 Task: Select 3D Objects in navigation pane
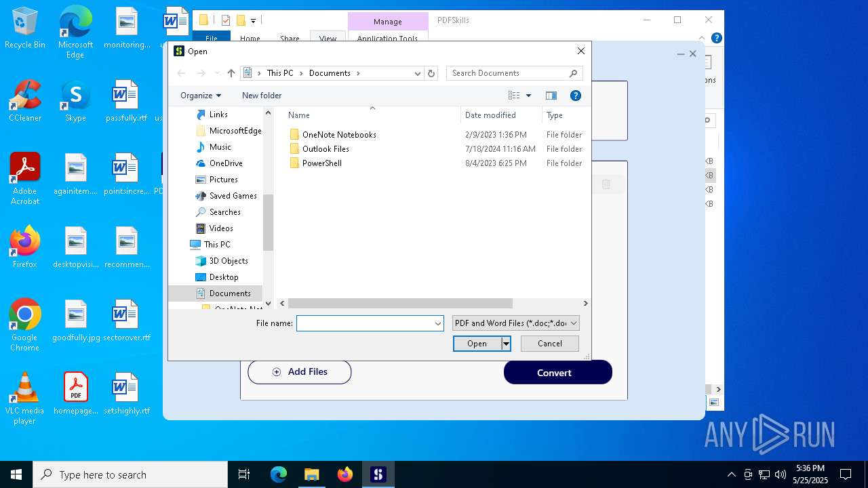[x=229, y=261]
